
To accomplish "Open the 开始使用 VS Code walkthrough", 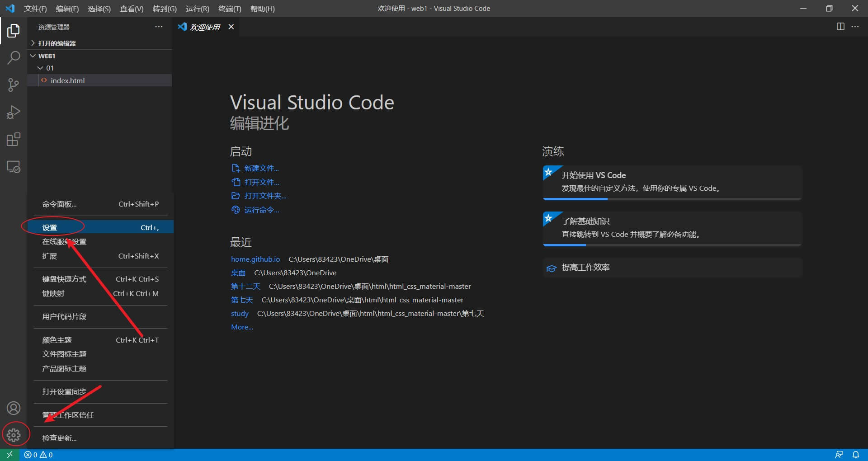I will coord(672,183).
